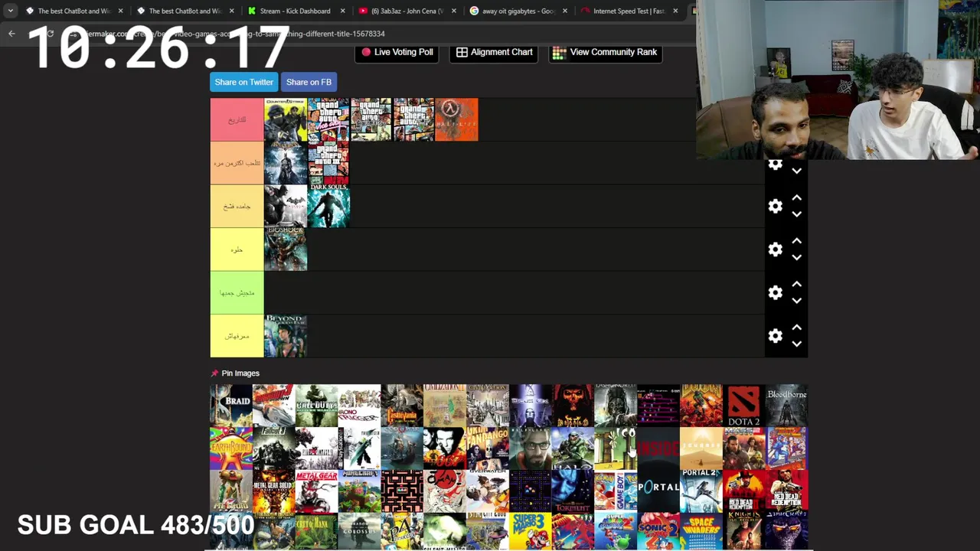Pick the GoldenEye 007 image
Viewport: 980px width, 551px height.
[445, 448]
